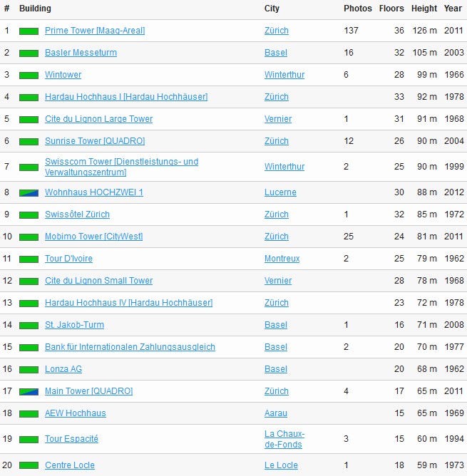The height and width of the screenshot is (476, 467).
Task: Open the Vernier link for Cite du Lignon Large Tower
Action: [x=278, y=119]
